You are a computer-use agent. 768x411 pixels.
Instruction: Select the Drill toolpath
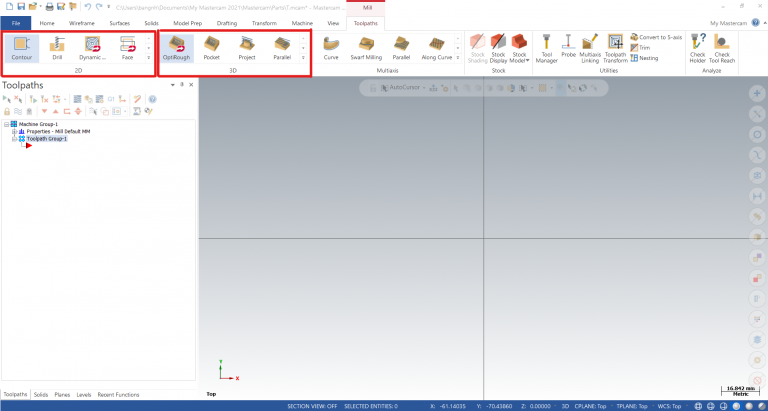point(57,48)
